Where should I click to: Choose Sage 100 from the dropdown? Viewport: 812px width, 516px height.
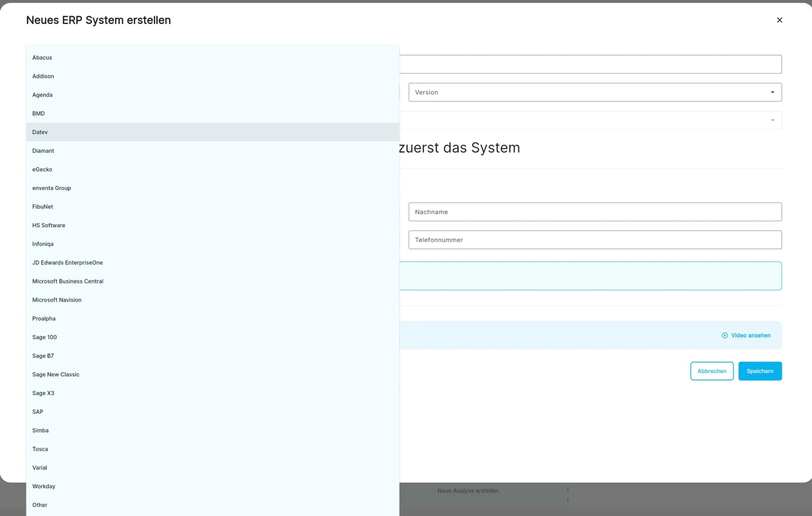213,337
